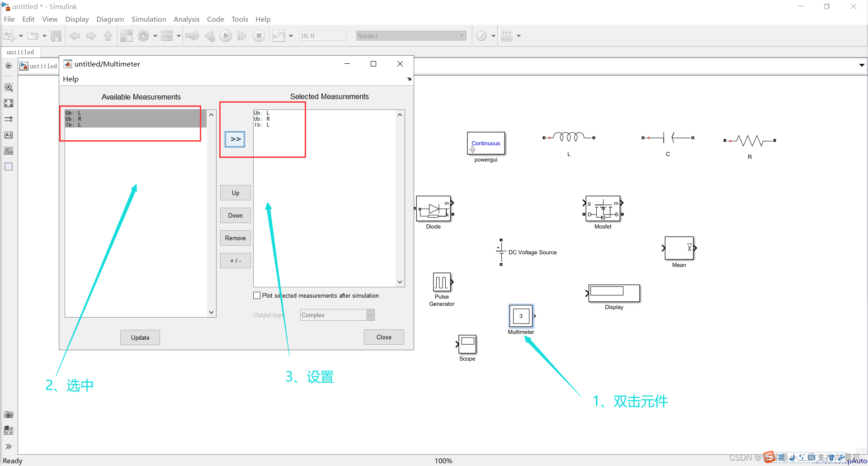Select the Scope block
Image resolution: width=868 pixels, height=466 pixels.
click(467, 344)
